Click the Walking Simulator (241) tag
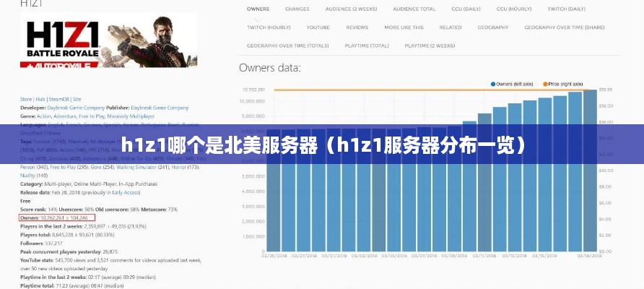 point(142,168)
